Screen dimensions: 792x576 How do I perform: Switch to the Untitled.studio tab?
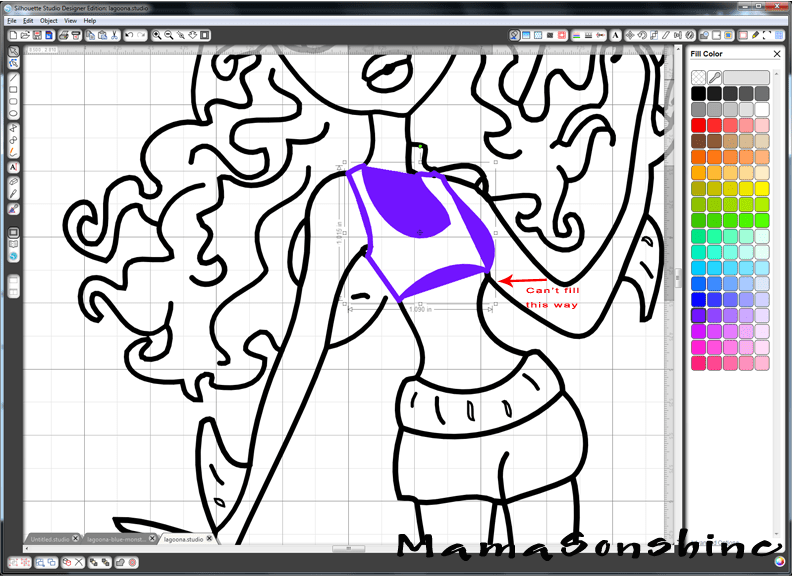(x=51, y=539)
